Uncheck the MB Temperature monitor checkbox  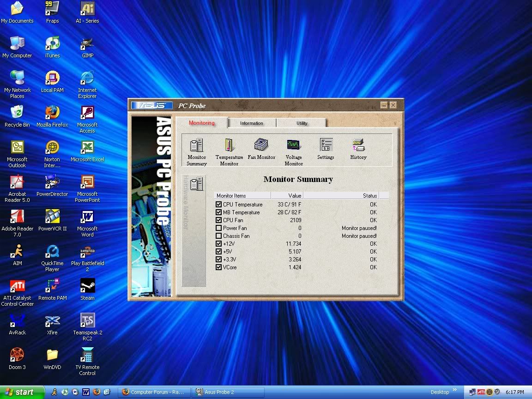[218, 212]
